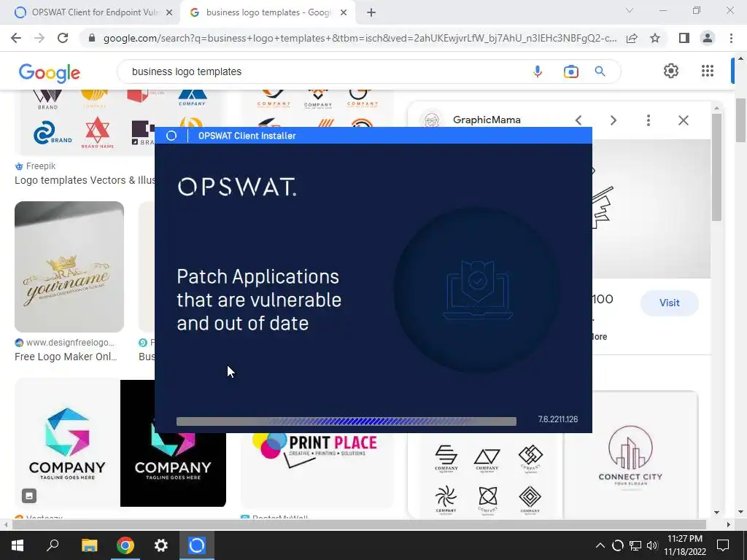The image size is (747, 560).
Task: Click the Google search input field
Action: 324,71
